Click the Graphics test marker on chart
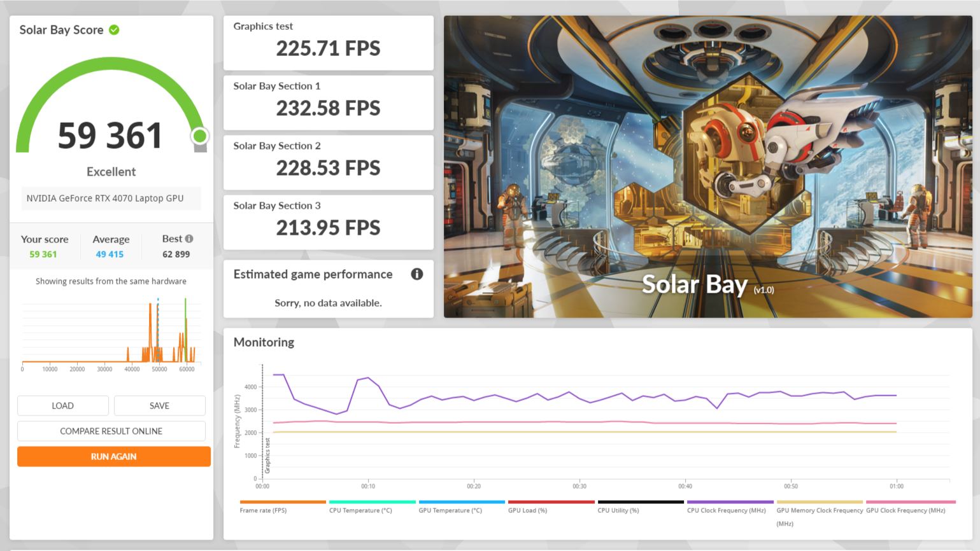Screen dimensions: 980x551 point(267,455)
